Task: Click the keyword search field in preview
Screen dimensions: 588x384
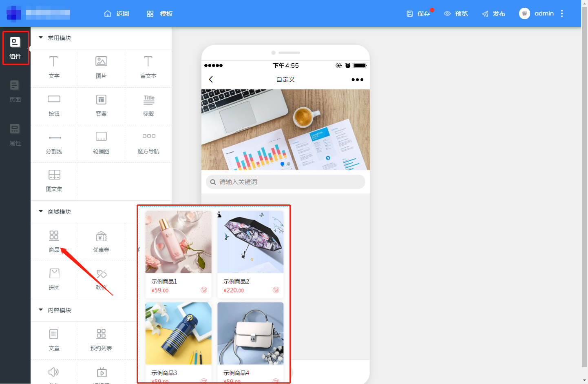Action: [x=285, y=182]
